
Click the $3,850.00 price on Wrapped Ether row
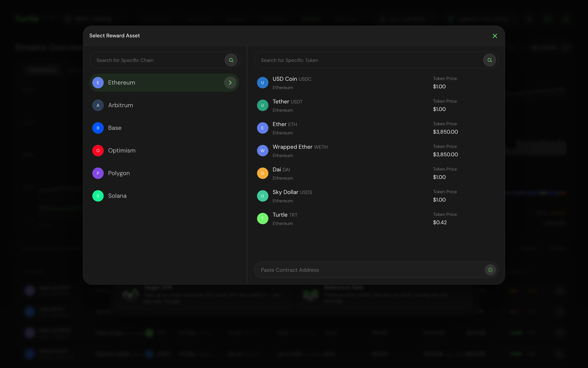point(445,155)
